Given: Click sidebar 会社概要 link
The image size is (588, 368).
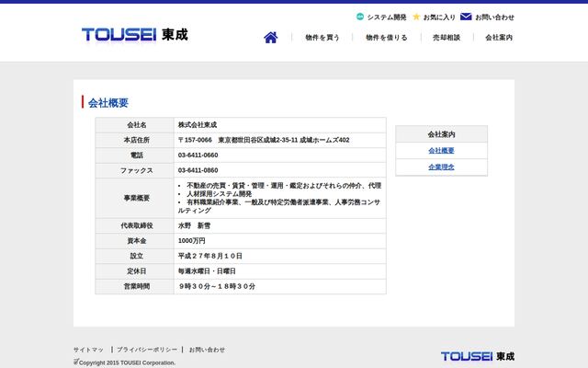Looking at the screenshot, I should coord(441,151).
